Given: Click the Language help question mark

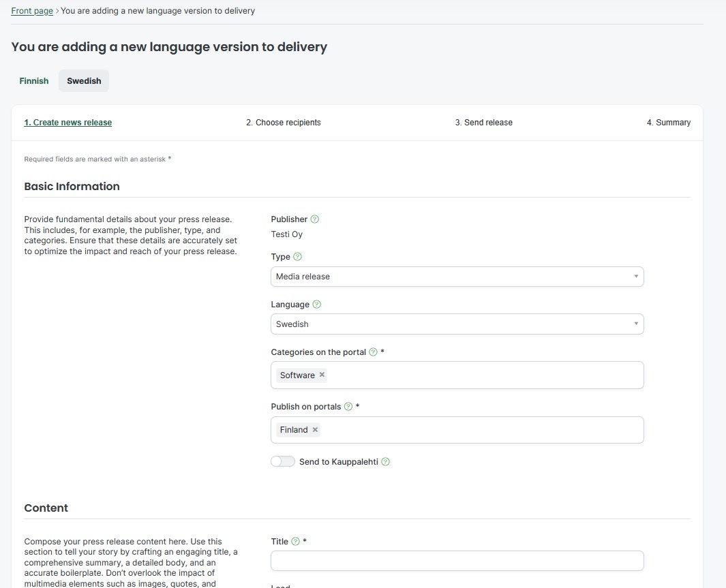Looking at the screenshot, I should pyautogui.click(x=317, y=305).
